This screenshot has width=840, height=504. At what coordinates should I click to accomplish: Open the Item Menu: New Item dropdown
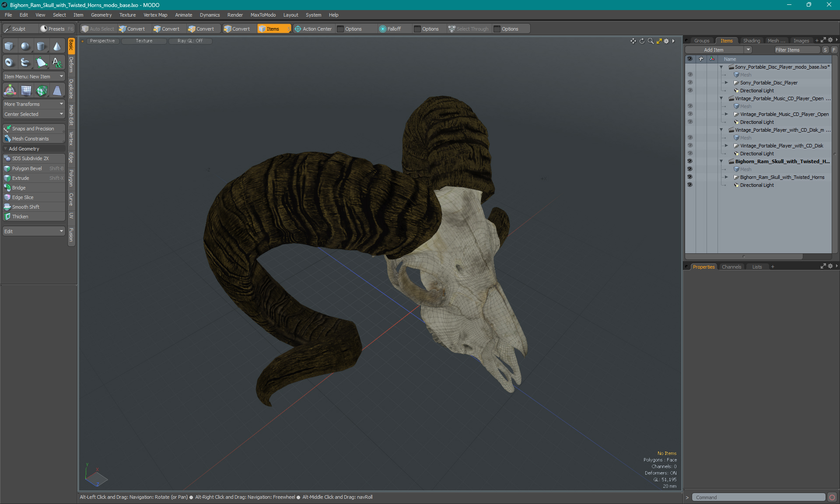click(34, 77)
